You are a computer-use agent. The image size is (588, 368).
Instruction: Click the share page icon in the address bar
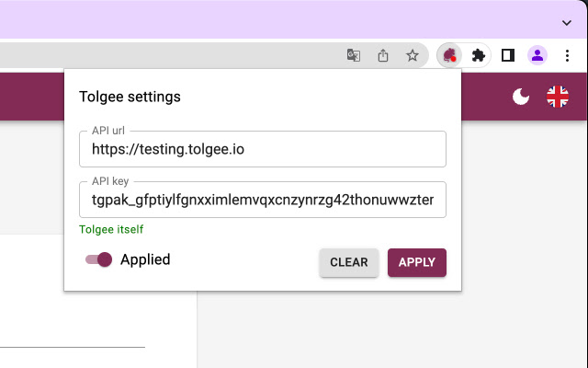click(383, 55)
